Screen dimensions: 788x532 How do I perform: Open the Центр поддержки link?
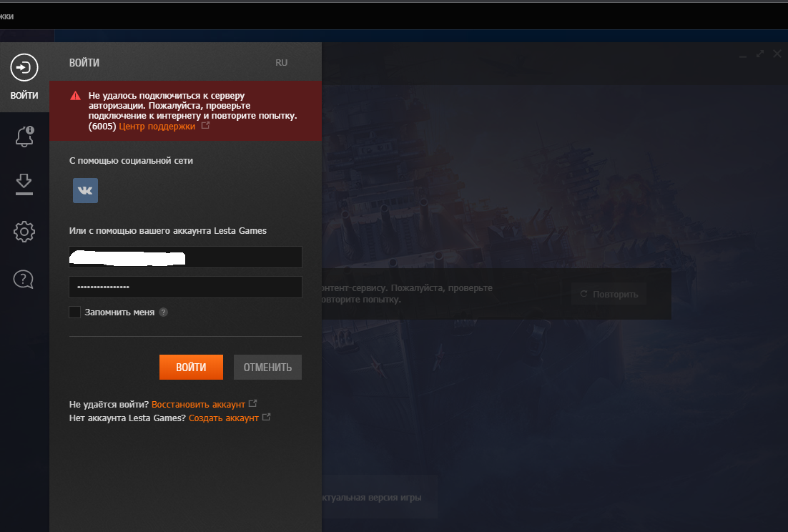pos(157,126)
